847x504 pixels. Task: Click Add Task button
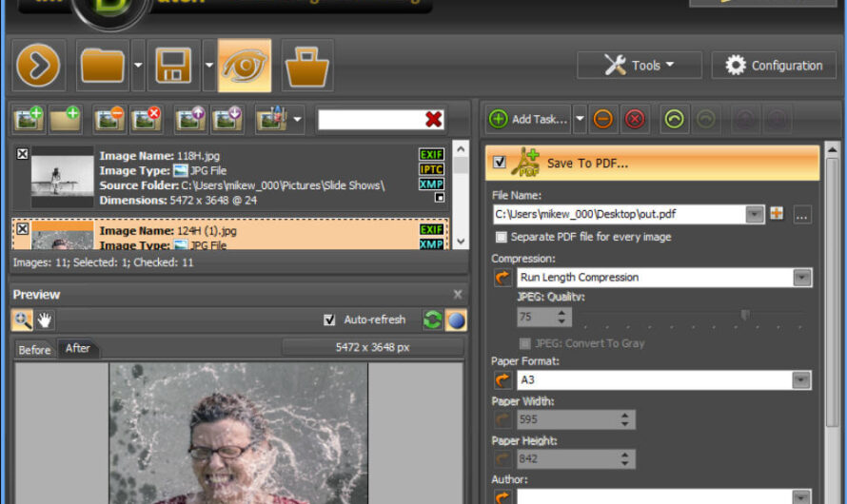528,119
